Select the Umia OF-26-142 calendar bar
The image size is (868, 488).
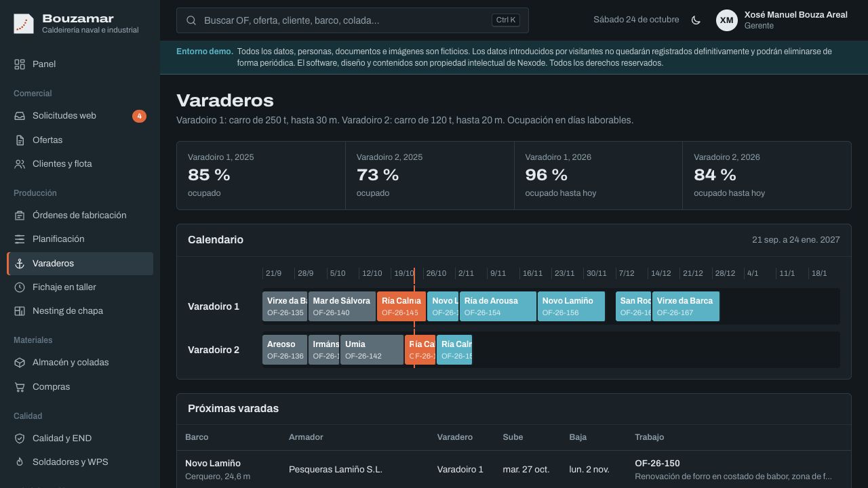[x=372, y=350]
